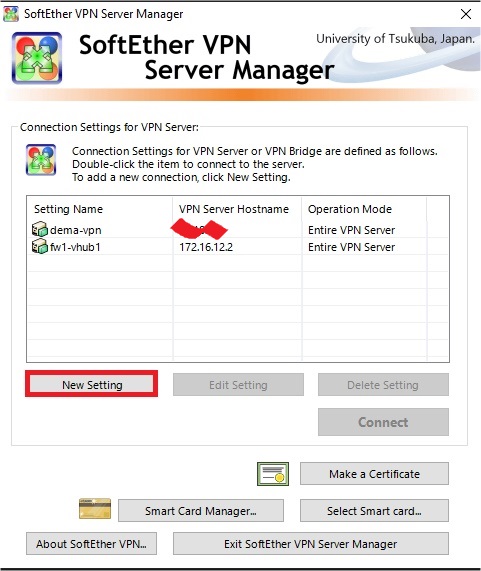The width and height of the screenshot is (481, 571).
Task: Click the SoftEther logo in title bar
Action: 11,14
